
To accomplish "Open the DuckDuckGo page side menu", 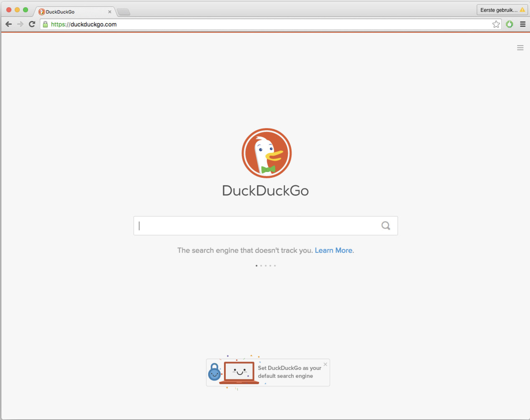I will (520, 48).
